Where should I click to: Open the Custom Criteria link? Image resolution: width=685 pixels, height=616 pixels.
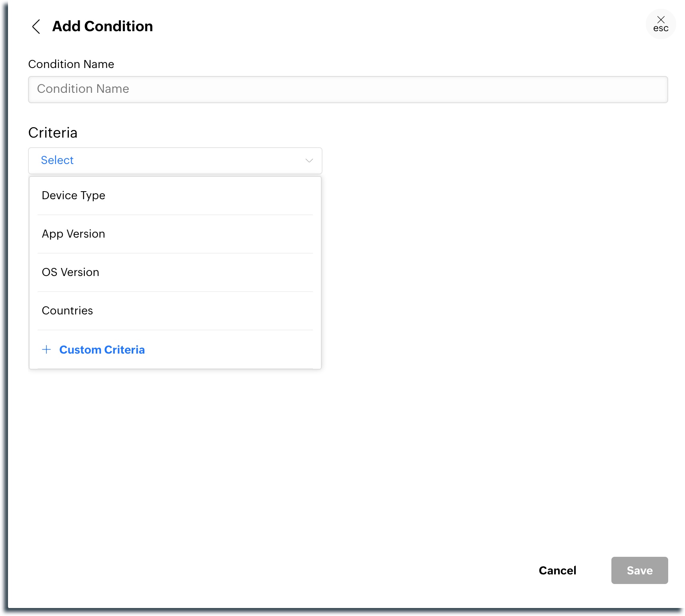coord(102,350)
